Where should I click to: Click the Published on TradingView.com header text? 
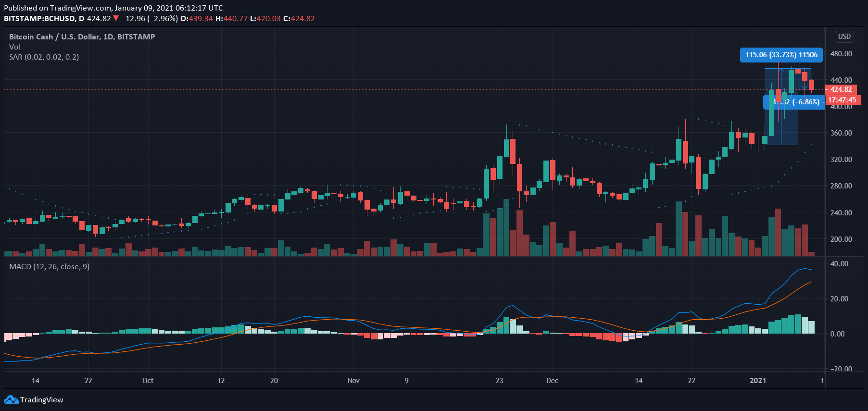[x=113, y=8]
